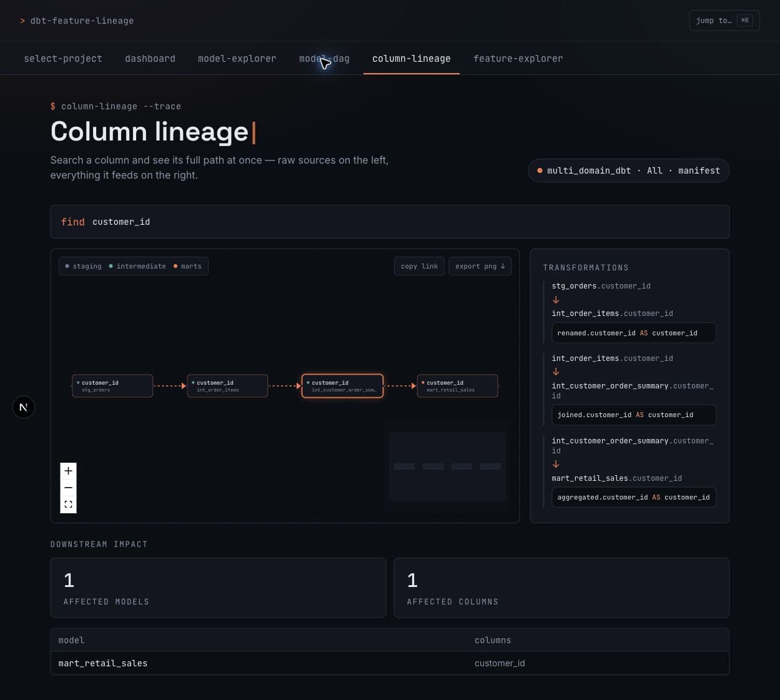The image size is (780, 700).
Task: Open the dashboard tab
Action: 150,59
